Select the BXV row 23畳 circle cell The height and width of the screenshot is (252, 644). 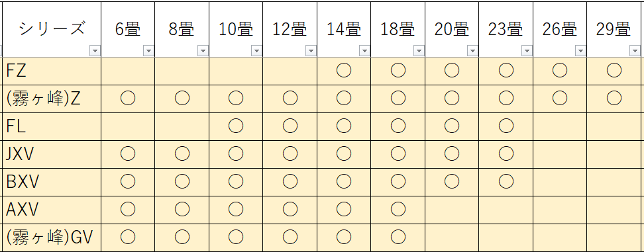pyautogui.click(x=506, y=182)
